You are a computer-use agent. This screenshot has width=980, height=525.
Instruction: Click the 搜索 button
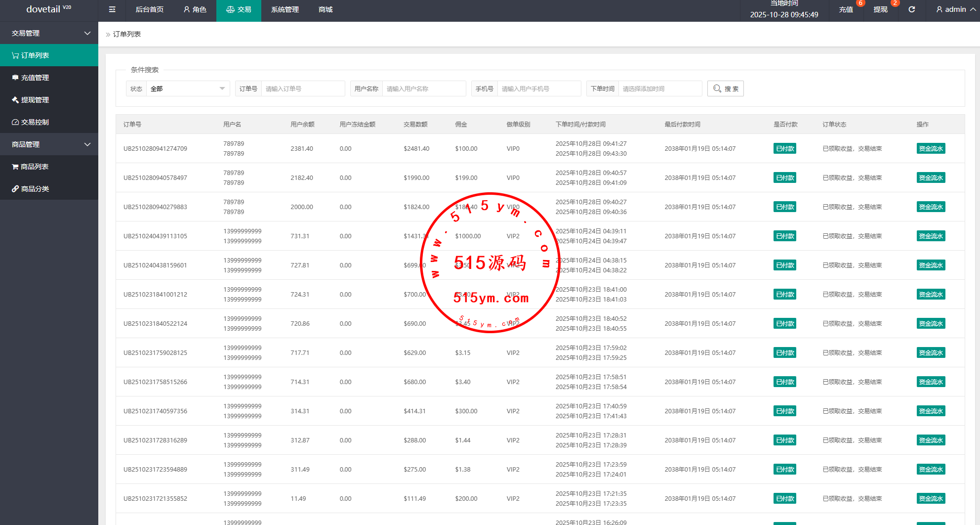point(725,88)
